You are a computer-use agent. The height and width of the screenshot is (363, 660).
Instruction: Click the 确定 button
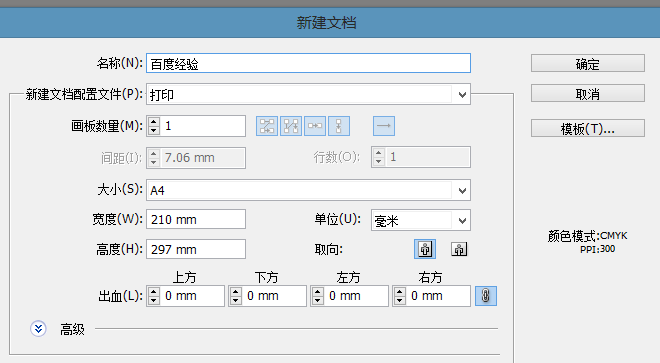point(588,63)
